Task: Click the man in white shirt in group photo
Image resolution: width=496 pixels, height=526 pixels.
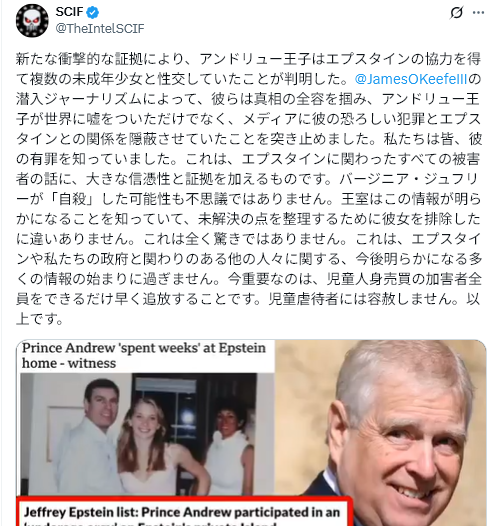Action: point(91,436)
